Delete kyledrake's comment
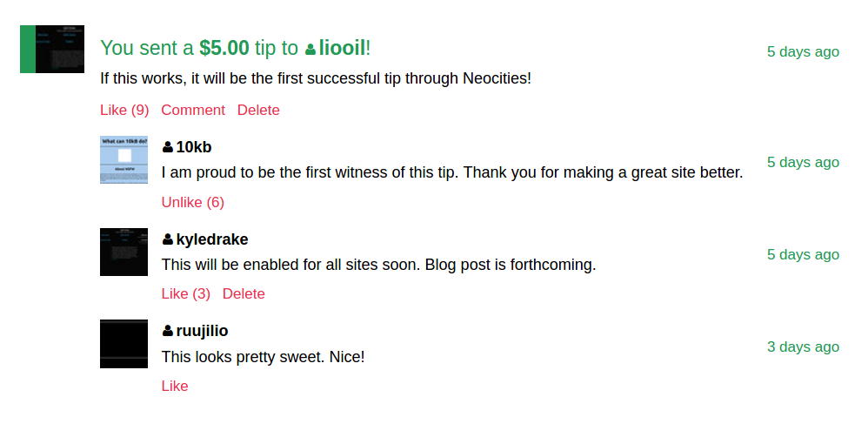Viewport: 868px width, 424px height. (x=244, y=293)
